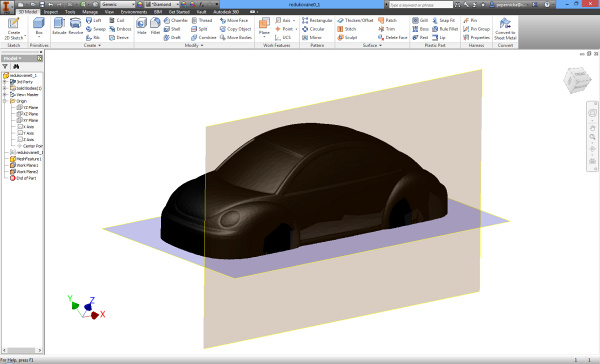This screenshot has height=364, width=600.
Task: Choose the Circular pattern tool
Action: [313, 29]
